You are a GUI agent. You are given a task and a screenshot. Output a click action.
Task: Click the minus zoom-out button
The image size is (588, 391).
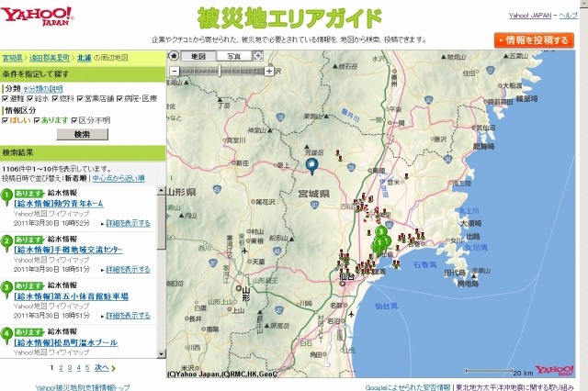tap(175, 71)
